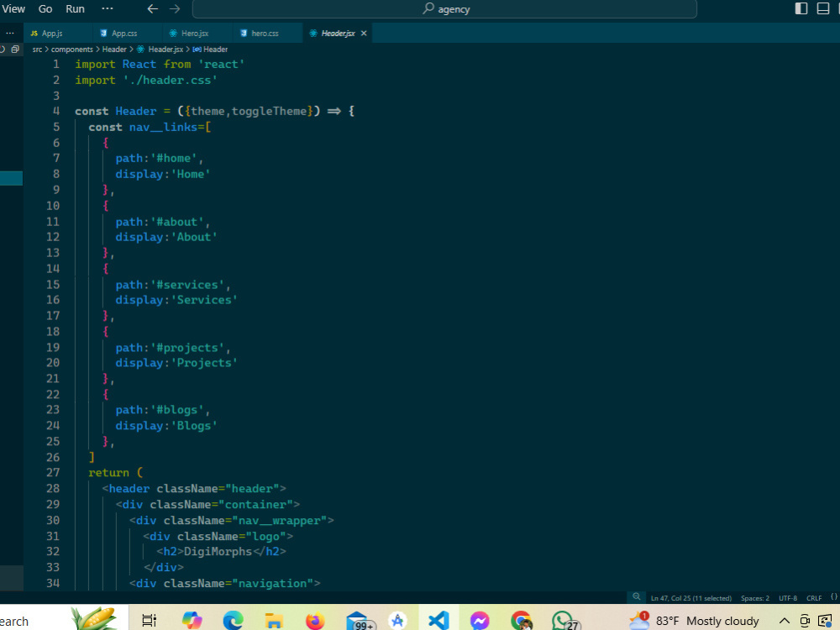Click the Visual Studio Code taskbar icon

[x=438, y=621]
